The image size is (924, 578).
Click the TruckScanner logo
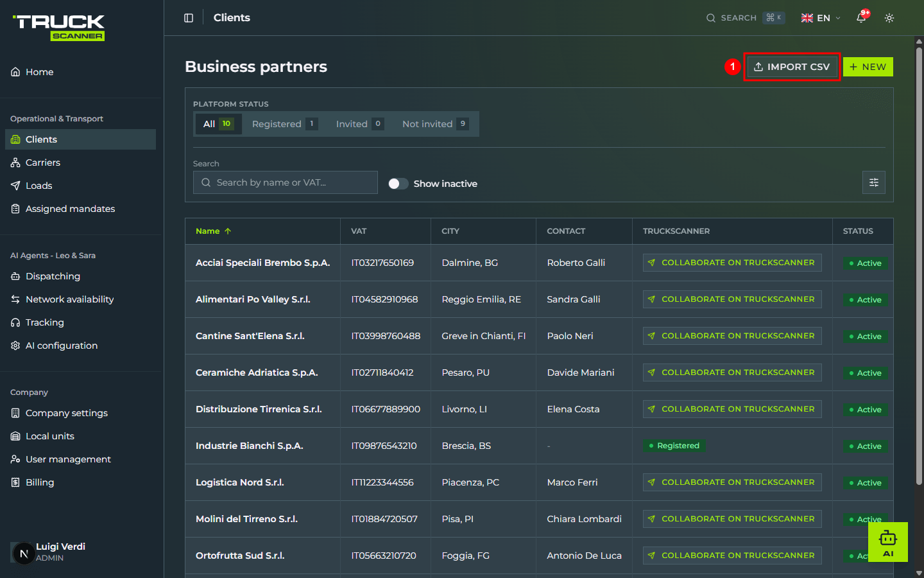(x=58, y=28)
